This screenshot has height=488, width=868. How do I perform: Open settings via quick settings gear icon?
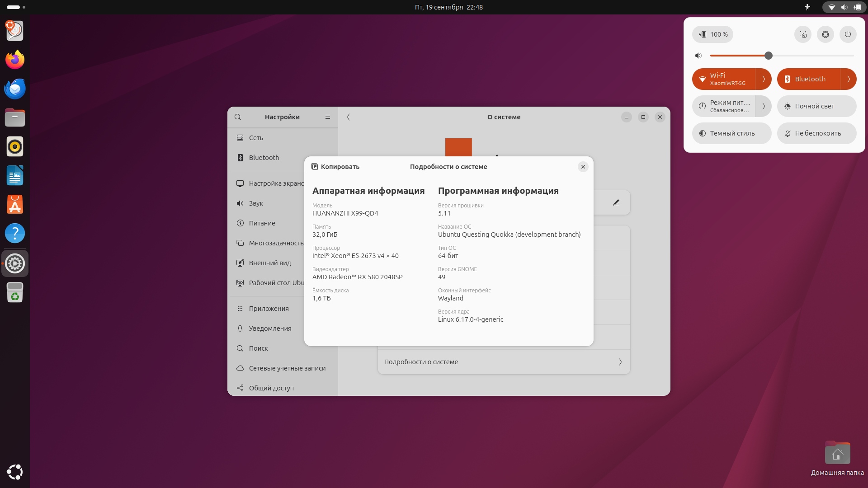(826, 34)
